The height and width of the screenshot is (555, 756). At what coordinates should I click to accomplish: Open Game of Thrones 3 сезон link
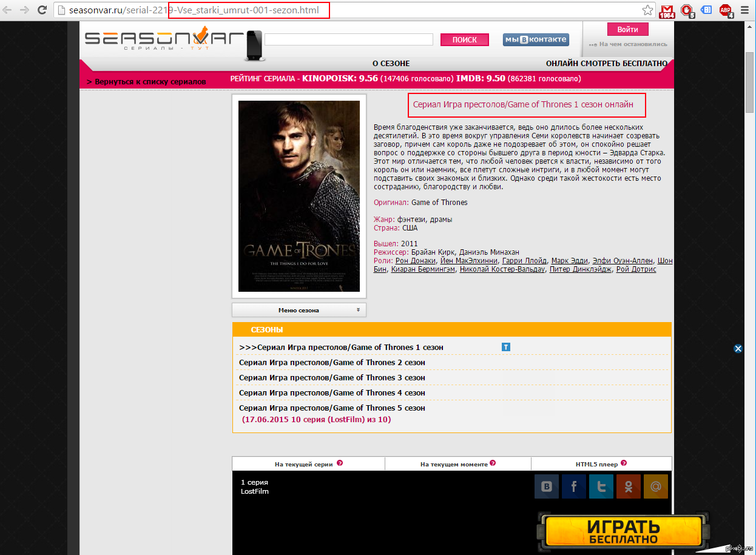pyautogui.click(x=332, y=377)
